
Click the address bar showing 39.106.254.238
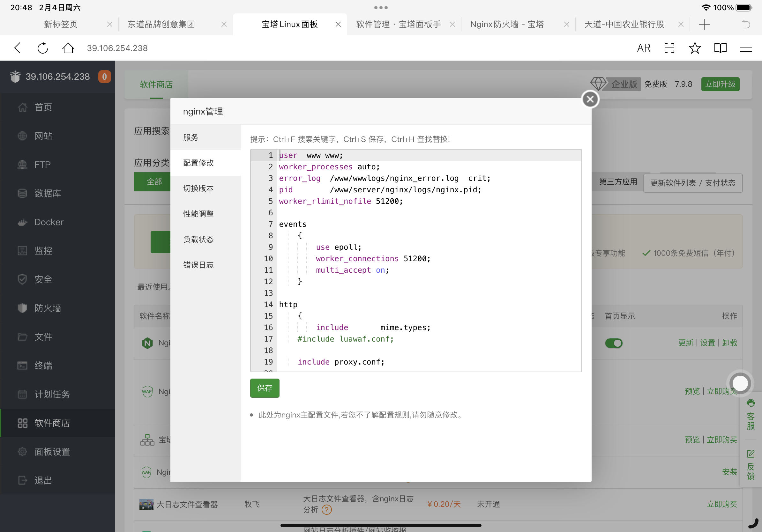[x=117, y=48]
